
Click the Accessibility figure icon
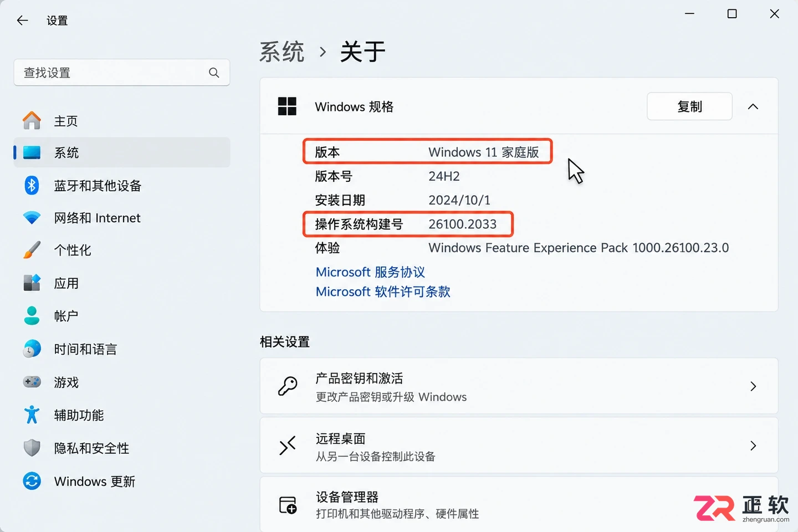[x=32, y=415]
